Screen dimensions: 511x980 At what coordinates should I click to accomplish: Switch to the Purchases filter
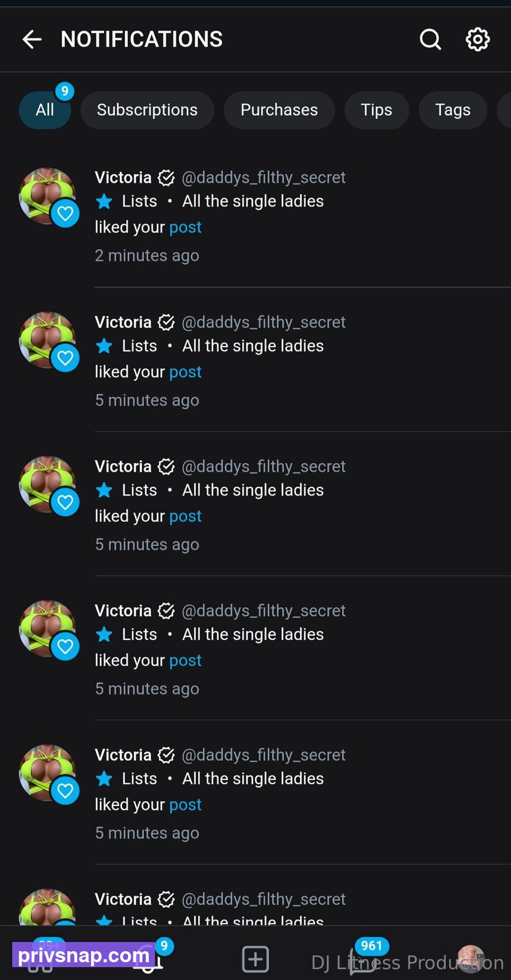click(x=279, y=110)
